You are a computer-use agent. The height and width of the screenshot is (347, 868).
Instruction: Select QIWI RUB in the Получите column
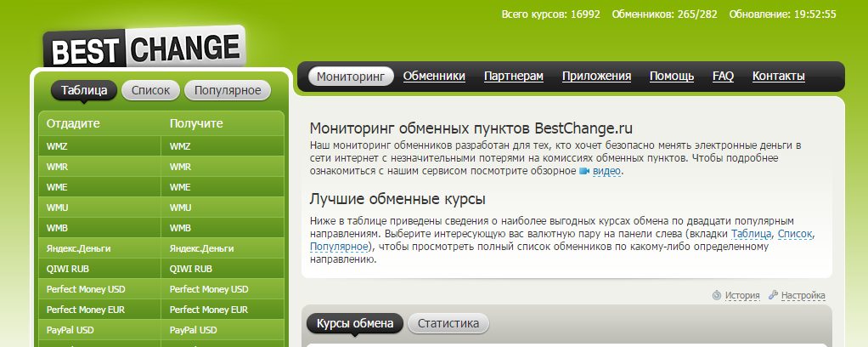click(223, 269)
